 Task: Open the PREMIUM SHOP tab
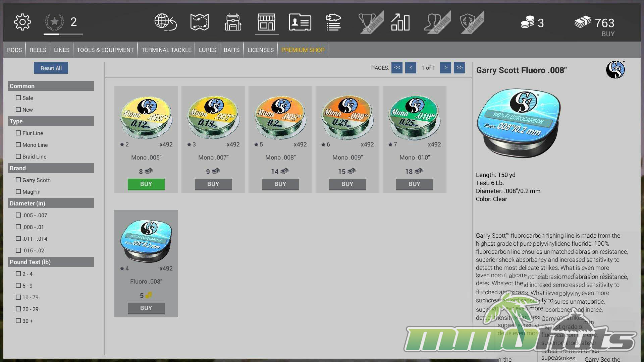pyautogui.click(x=303, y=50)
